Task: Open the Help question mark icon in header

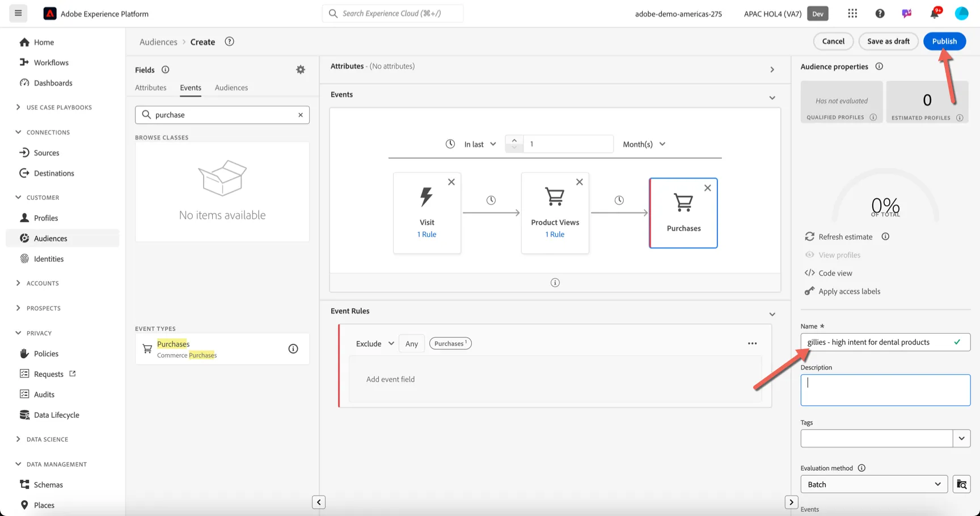Action: [x=880, y=14]
